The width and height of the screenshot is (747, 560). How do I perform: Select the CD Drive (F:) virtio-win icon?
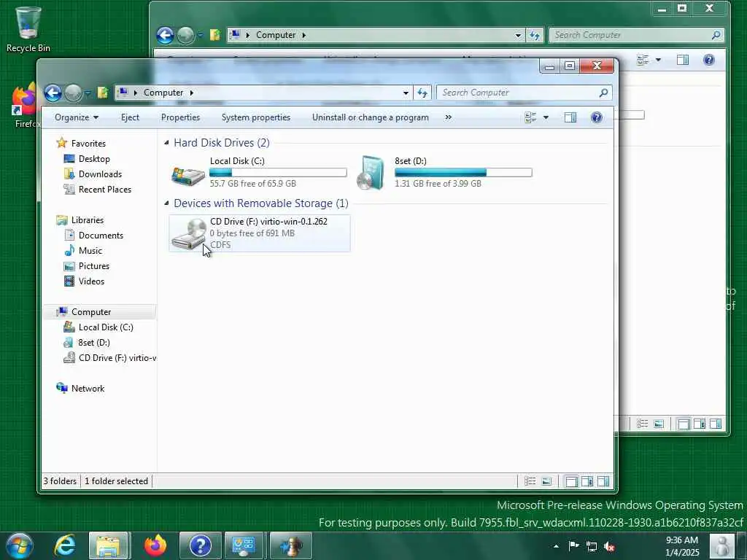tap(189, 234)
